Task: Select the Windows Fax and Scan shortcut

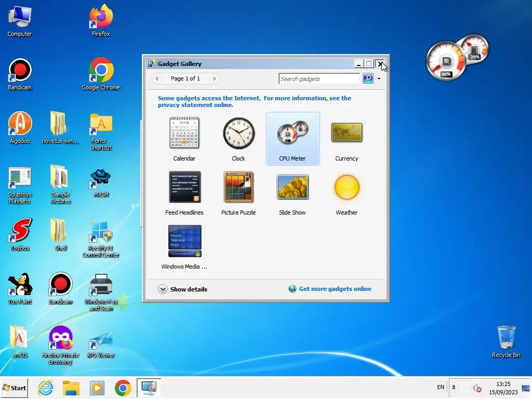Action: [x=101, y=292]
